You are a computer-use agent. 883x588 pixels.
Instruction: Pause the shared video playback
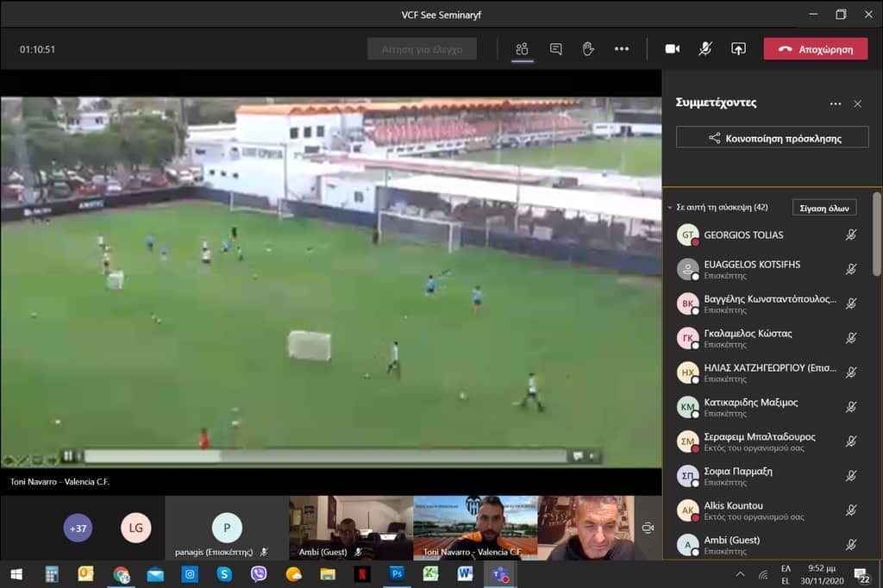[68, 455]
